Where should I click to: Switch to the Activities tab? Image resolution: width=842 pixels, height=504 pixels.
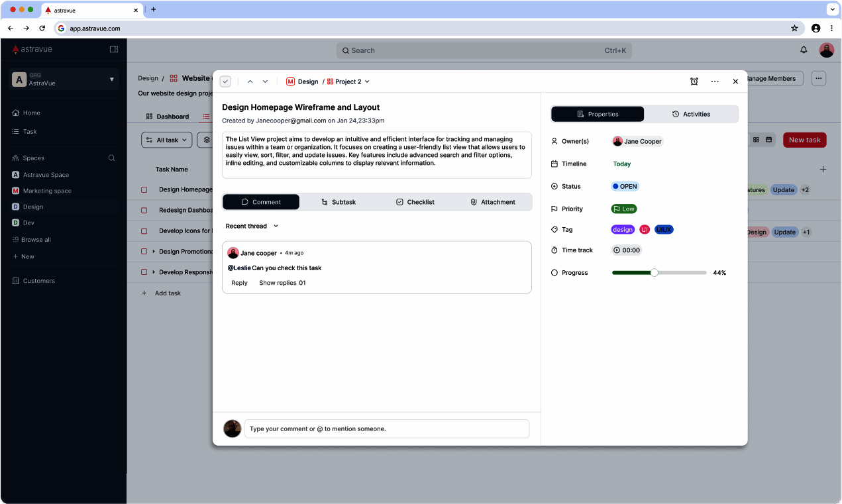point(691,114)
